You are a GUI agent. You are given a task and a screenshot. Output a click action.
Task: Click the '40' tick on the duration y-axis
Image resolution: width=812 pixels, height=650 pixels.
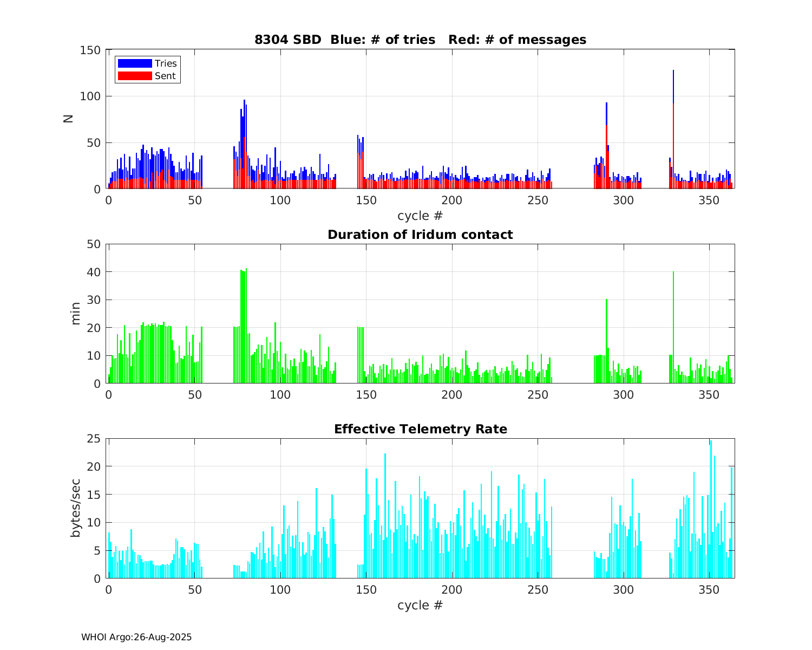click(95, 272)
